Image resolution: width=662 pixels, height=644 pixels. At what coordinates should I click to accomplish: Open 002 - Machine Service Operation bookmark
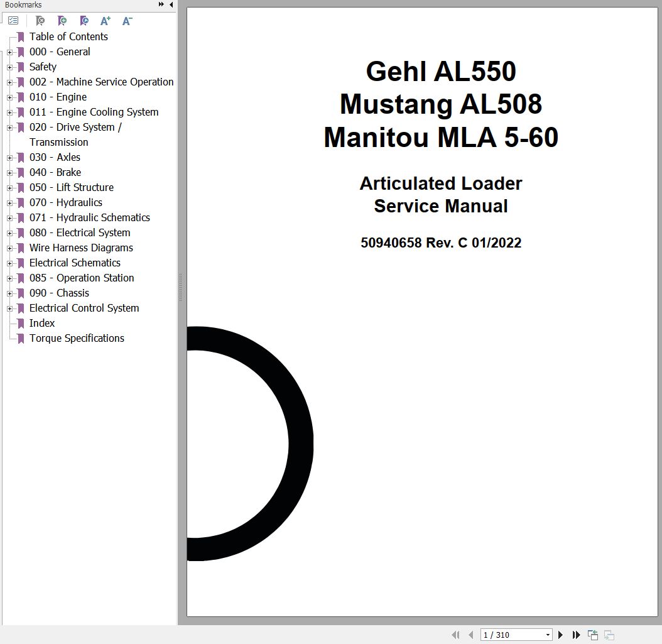click(101, 82)
